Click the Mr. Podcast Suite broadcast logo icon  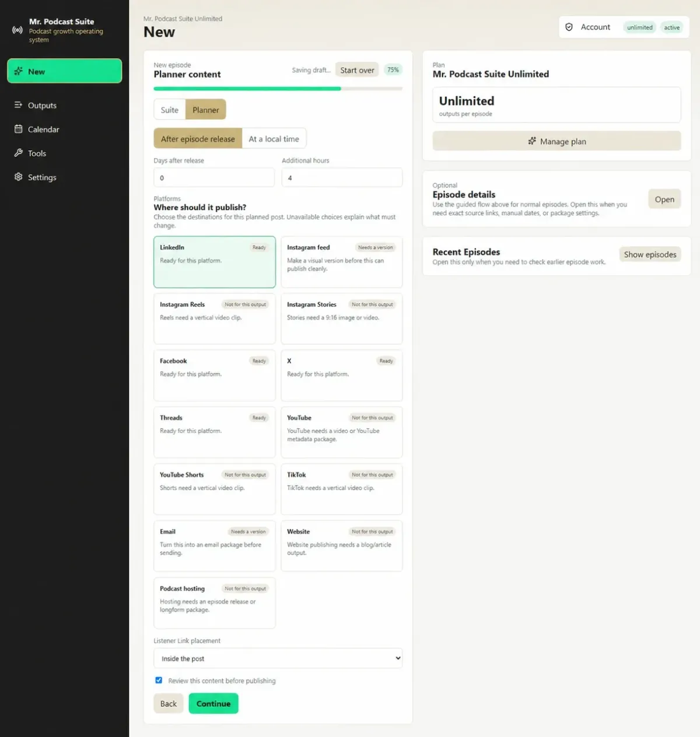tap(17, 30)
